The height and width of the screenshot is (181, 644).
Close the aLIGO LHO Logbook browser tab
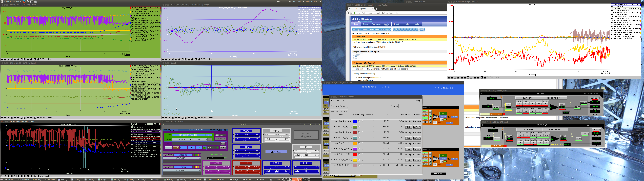click(372, 9)
